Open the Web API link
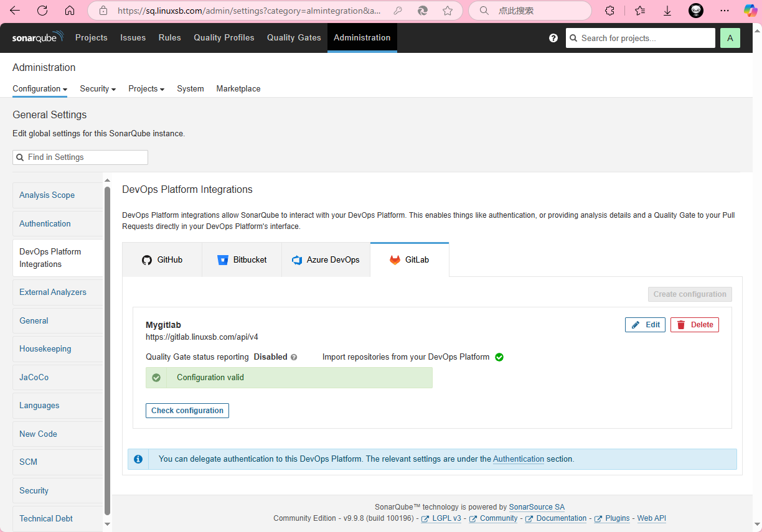Screen dimensions: 762x532 tap(652, 518)
